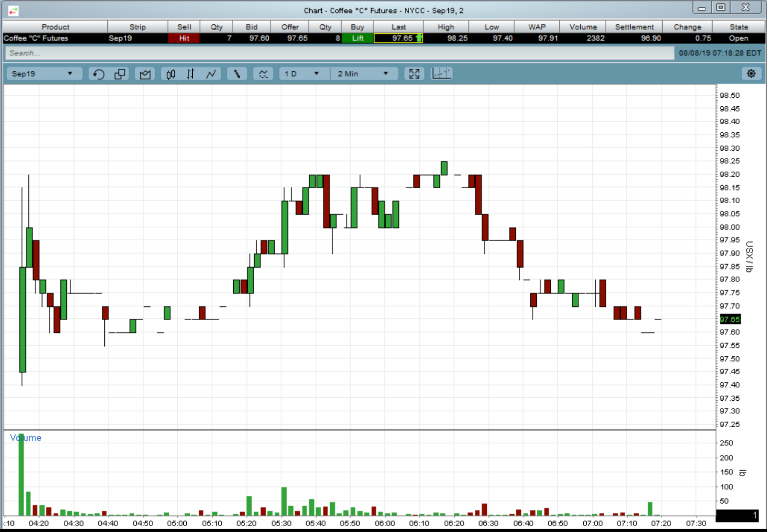Click the Volume column header
Image resolution: width=767 pixels, height=532 pixels.
(583, 27)
